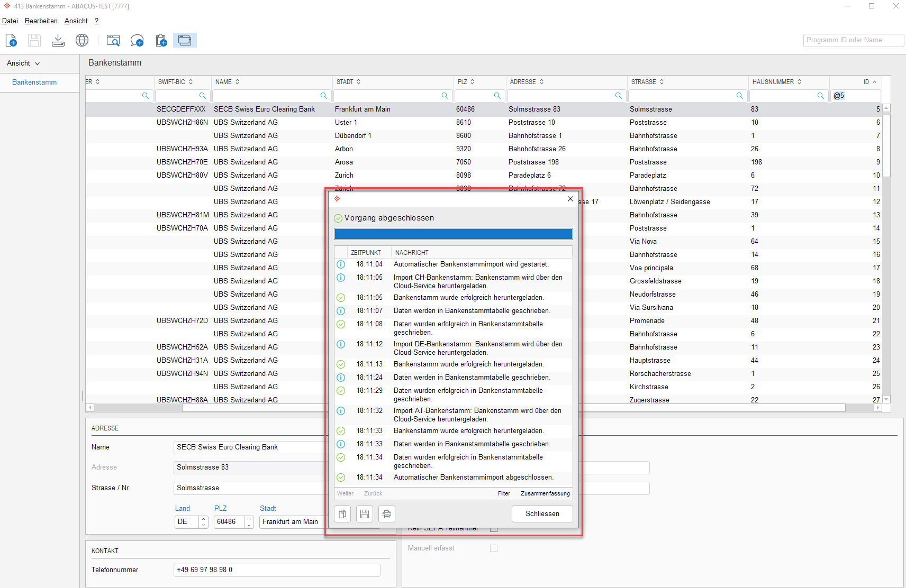Click search icon in PLZ filter field
Image resolution: width=906 pixels, height=588 pixels.
click(x=497, y=96)
